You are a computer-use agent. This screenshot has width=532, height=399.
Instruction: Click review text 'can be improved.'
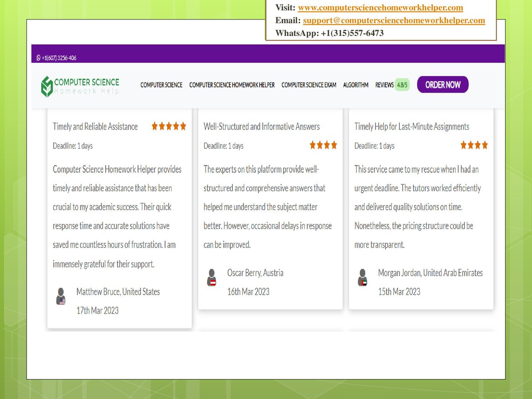[x=227, y=245]
